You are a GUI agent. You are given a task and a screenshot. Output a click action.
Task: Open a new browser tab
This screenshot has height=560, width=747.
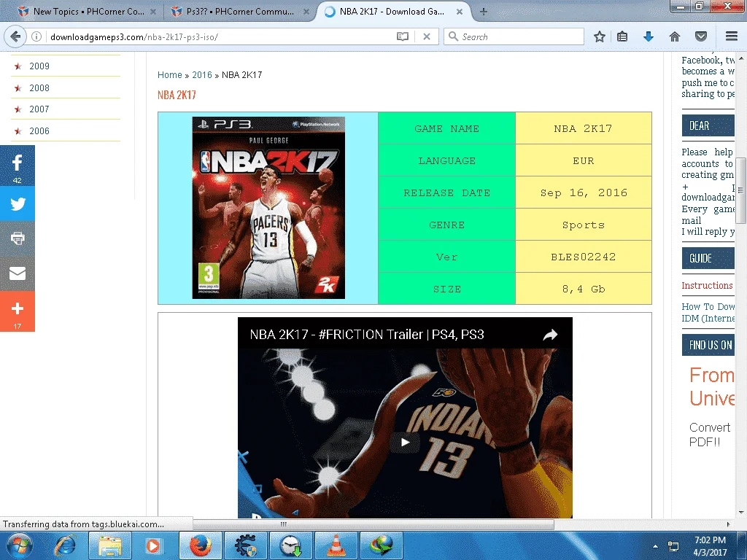point(483,12)
